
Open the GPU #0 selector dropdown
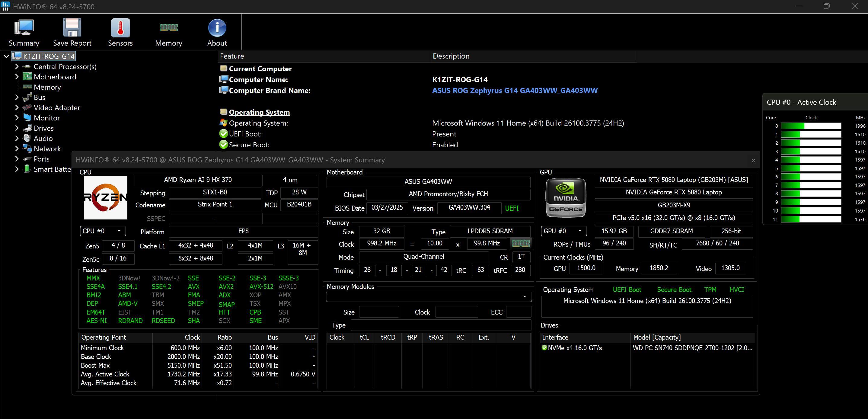coord(563,231)
